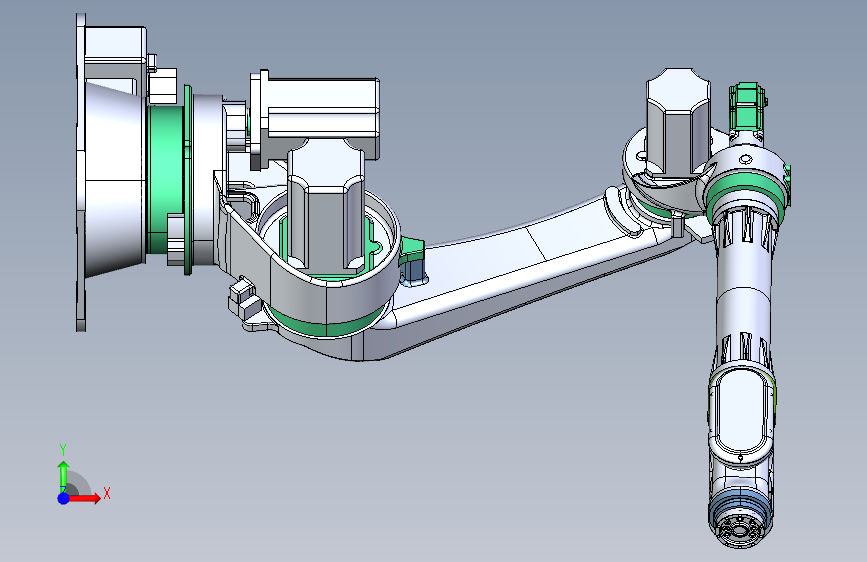Select the vertical motor inside the first joint

click(x=325, y=205)
